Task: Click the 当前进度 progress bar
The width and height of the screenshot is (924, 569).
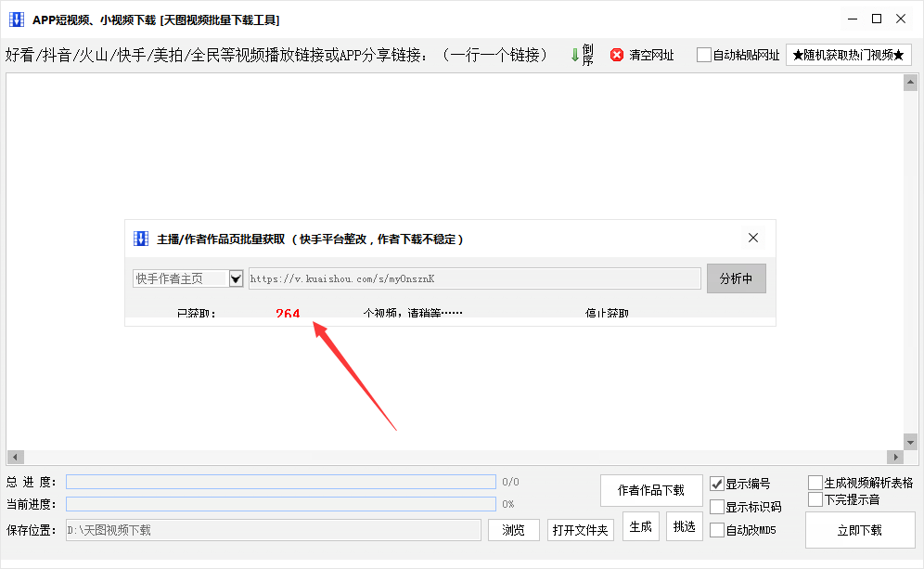Action: 280,504
